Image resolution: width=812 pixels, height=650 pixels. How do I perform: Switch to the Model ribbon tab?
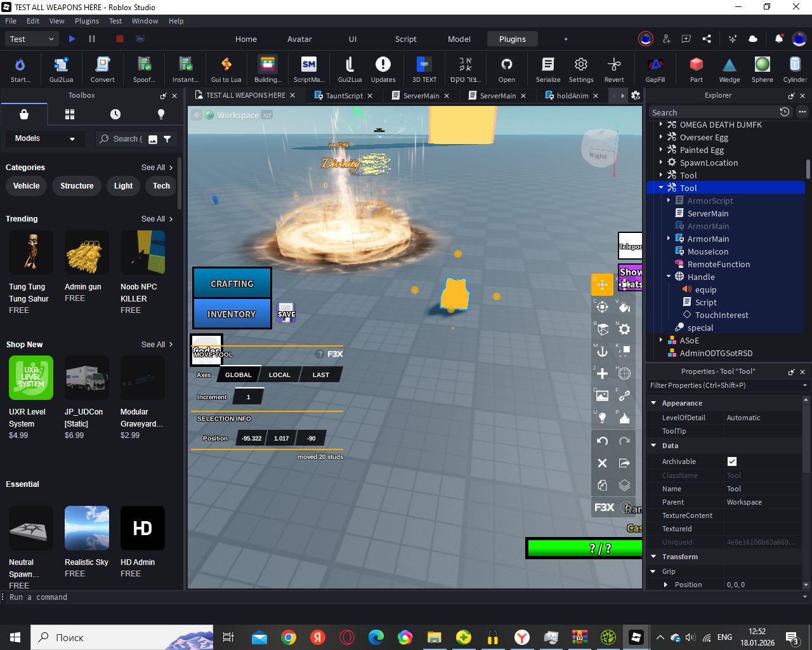(x=459, y=39)
